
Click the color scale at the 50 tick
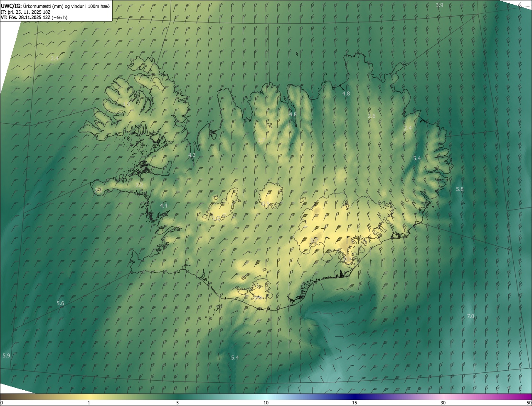click(x=529, y=403)
